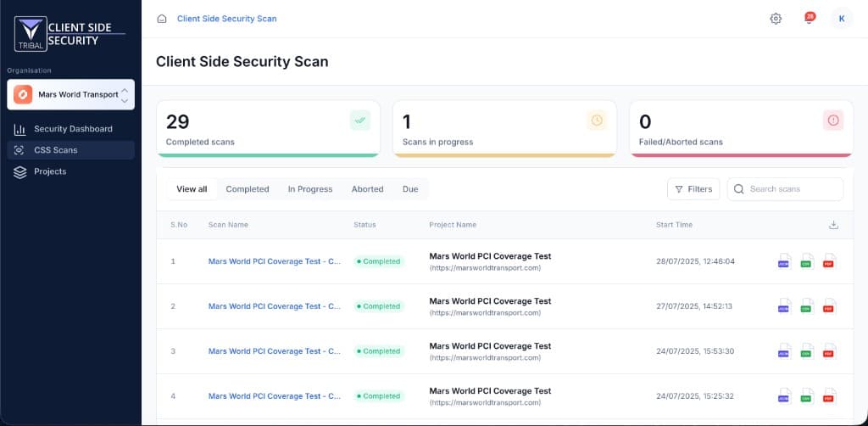Viewport: 868px width, 426px height.
Task: Click the 29 Completed scans card
Action: coord(269,128)
